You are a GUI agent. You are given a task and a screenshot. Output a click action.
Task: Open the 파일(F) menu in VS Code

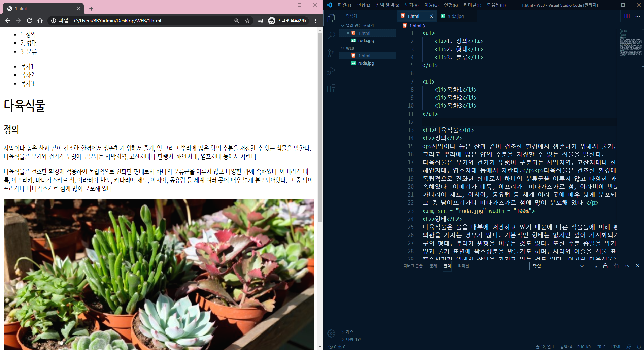(344, 5)
